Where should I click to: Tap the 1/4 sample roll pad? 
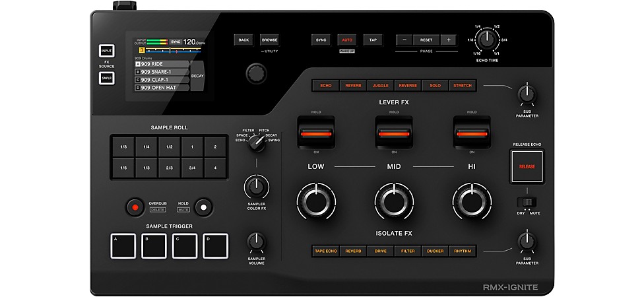coord(146,147)
